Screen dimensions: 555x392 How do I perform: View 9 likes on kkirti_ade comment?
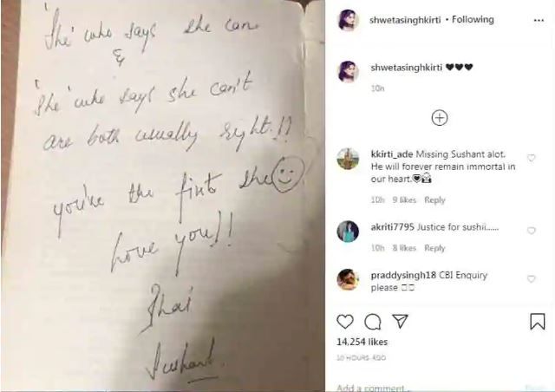click(404, 200)
